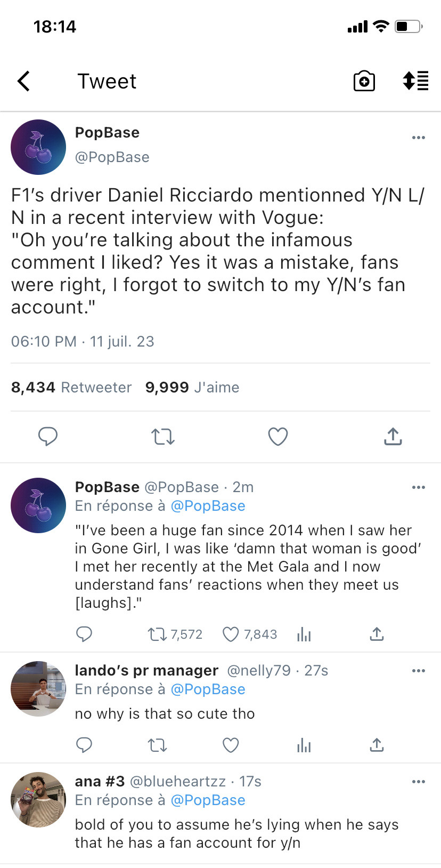Image resolution: width=441 pixels, height=868 pixels.
Task: Open more options for the main tweet
Action: [419, 138]
